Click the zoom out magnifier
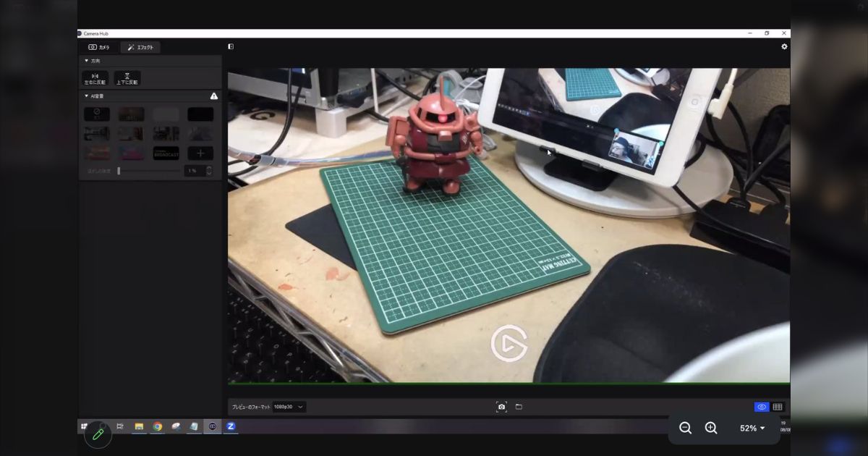Screen dimensions: 868x456 click(x=686, y=428)
